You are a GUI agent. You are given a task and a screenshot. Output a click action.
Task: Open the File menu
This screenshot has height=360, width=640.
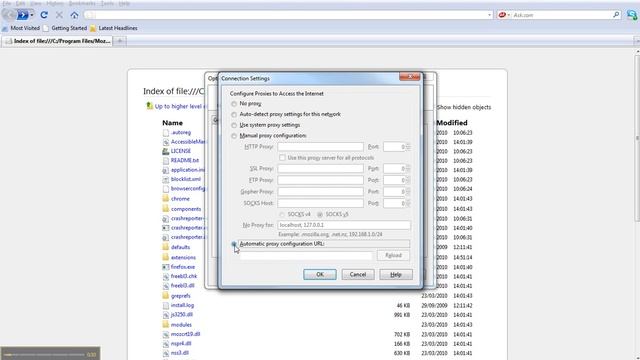coord(7,3)
